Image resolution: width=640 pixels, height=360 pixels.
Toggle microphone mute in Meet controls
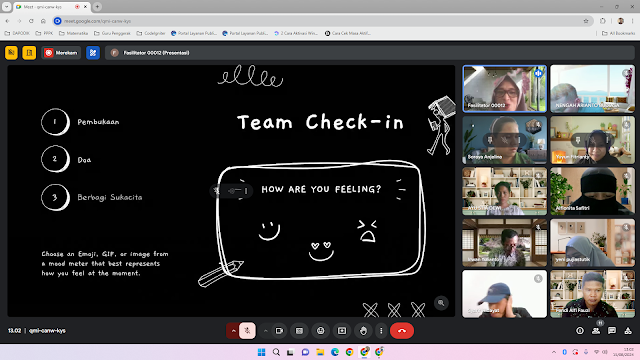click(x=247, y=331)
